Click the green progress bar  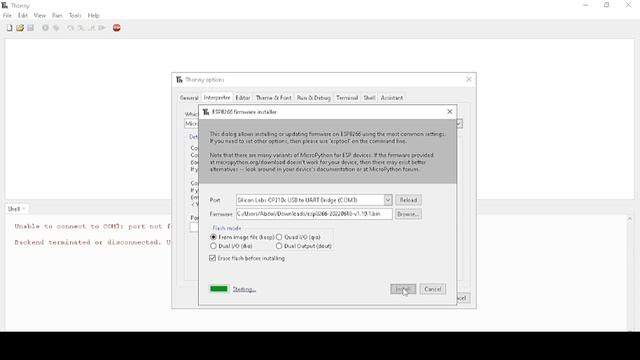coord(219,289)
